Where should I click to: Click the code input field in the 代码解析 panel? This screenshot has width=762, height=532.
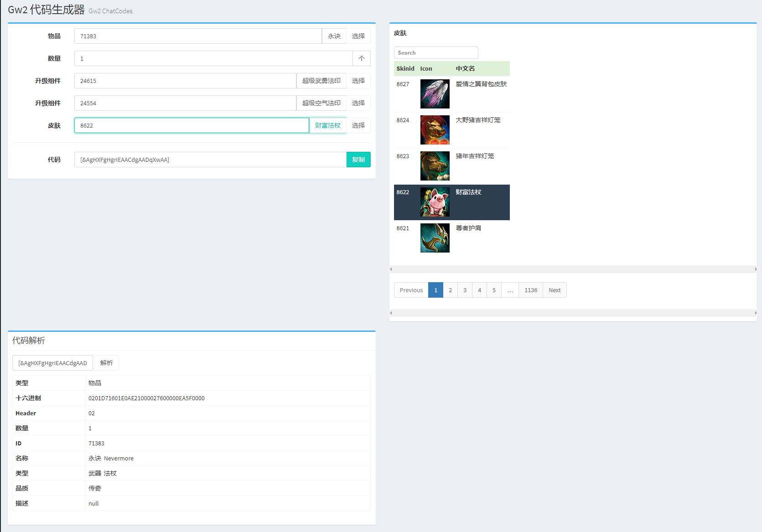(x=52, y=363)
